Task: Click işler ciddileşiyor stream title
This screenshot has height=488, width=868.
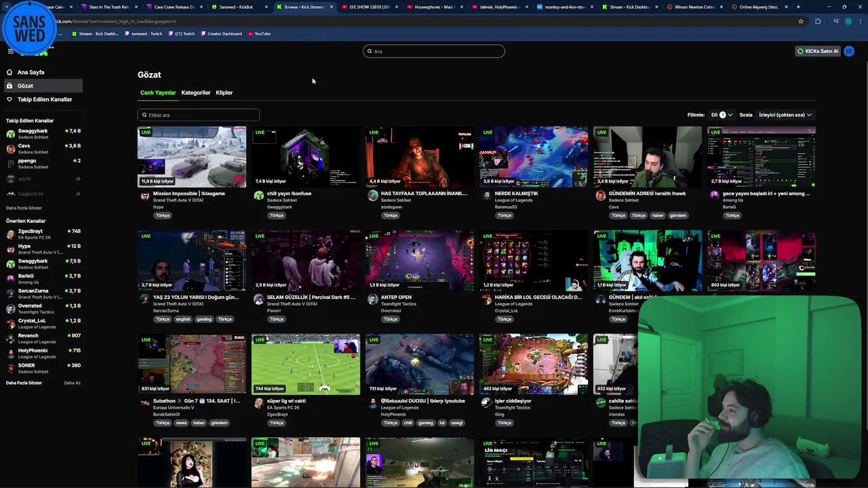Action: [513, 401]
